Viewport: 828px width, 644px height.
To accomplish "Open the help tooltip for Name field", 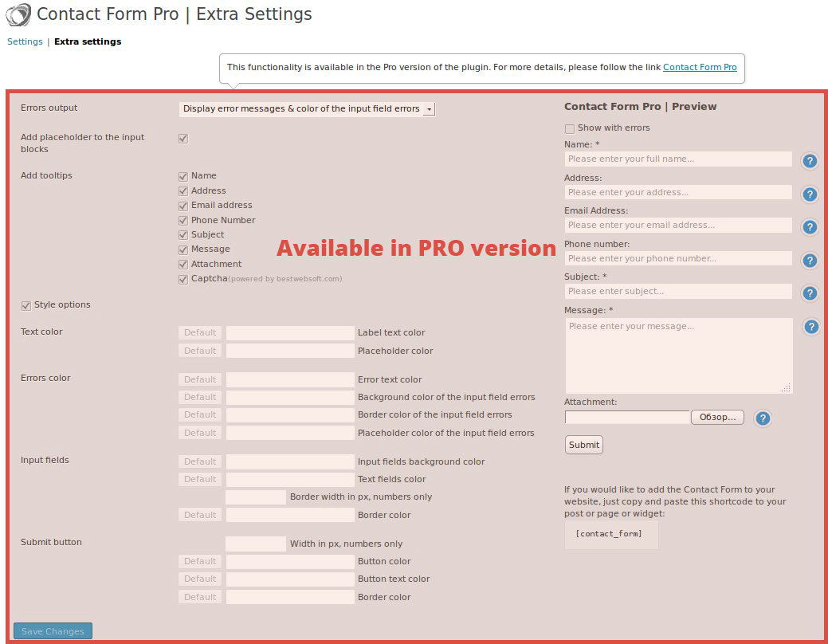I will [810, 161].
